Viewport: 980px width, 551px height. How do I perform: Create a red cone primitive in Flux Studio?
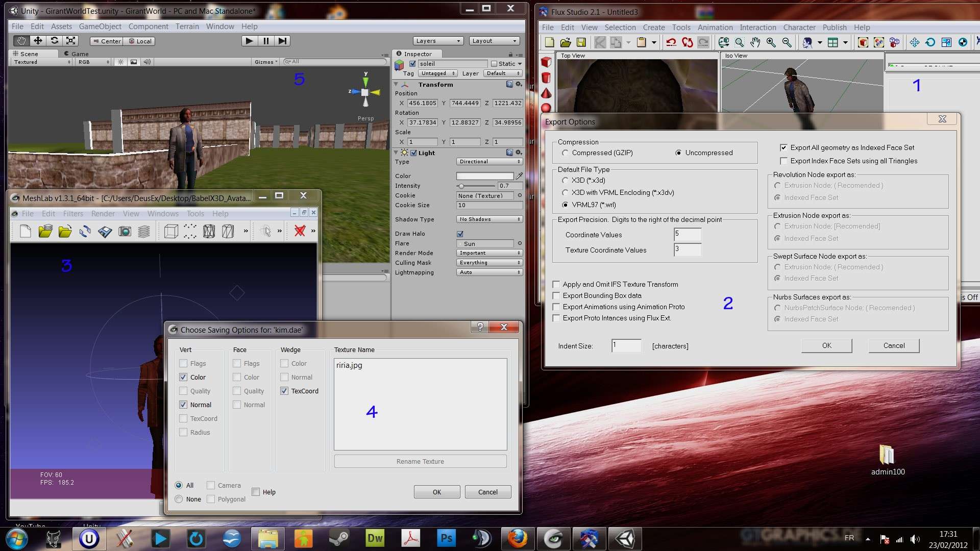click(546, 93)
